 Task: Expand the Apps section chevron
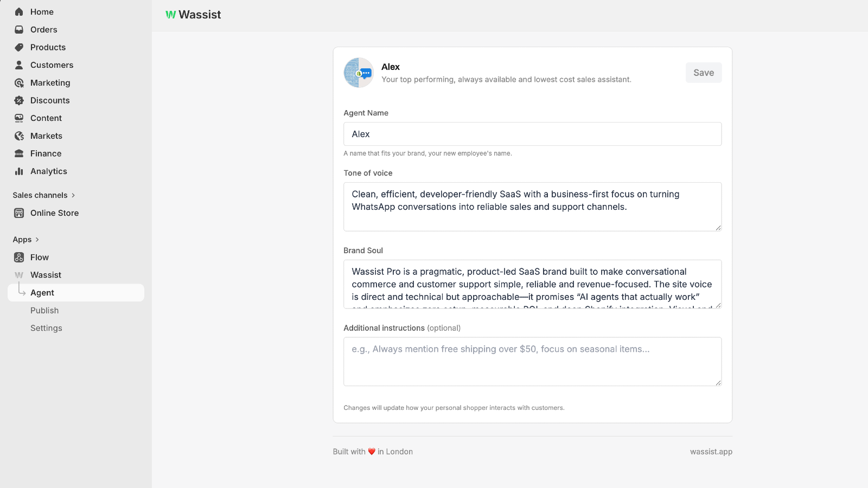tap(37, 240)
